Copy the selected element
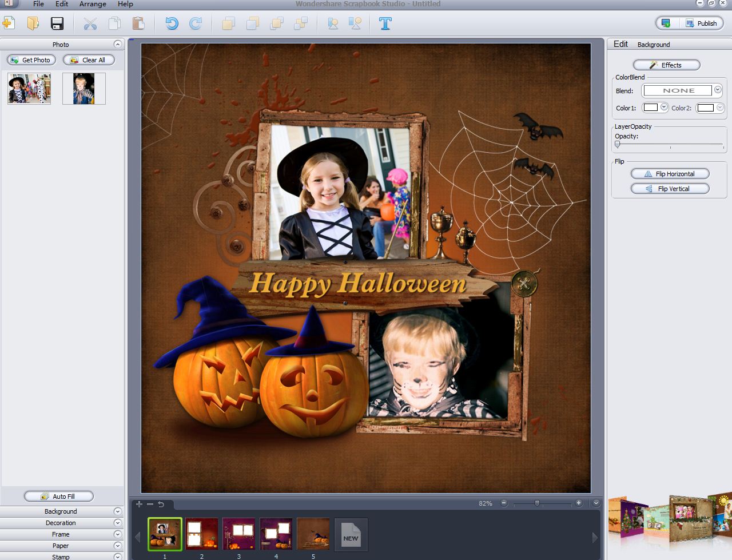The height and width of the screenshot is (560, 732). click(114, 23)
